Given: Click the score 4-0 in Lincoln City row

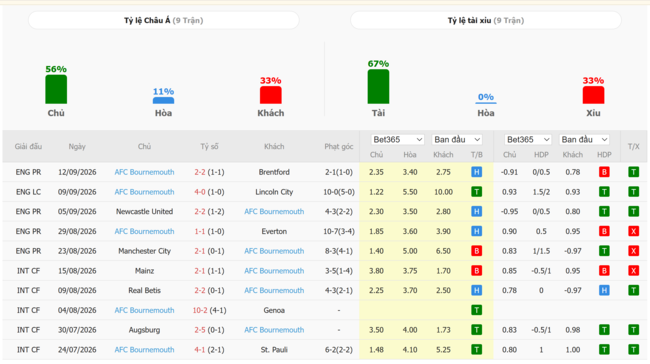Looking at the screenshot, I should pos(200,192).
